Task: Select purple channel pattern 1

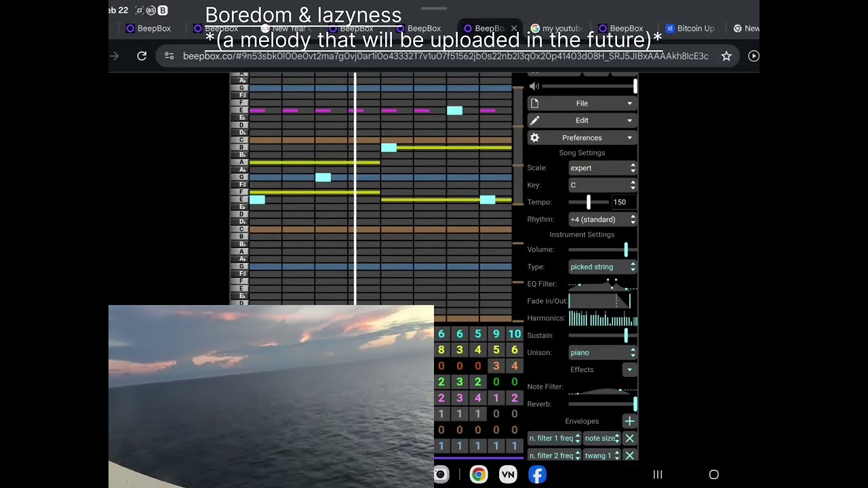Action: coord(496,398)
